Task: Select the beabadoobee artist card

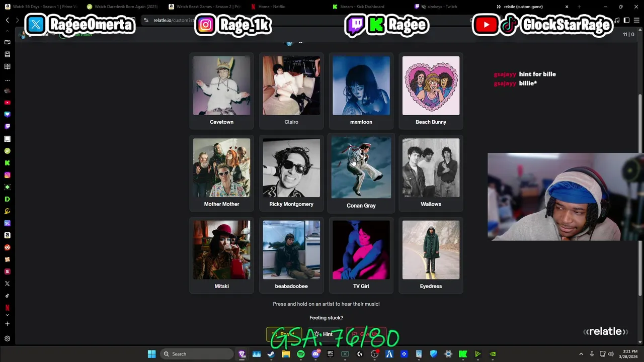Action: point(291,255)
